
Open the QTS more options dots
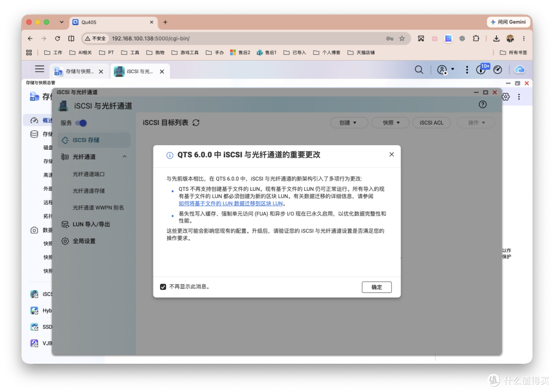467,70
